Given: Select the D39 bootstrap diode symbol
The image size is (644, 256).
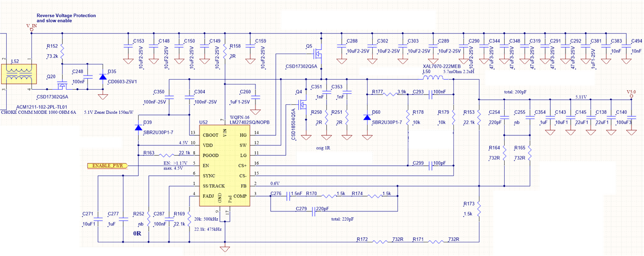Looking at the screenshot, I should tap(139, 127).
